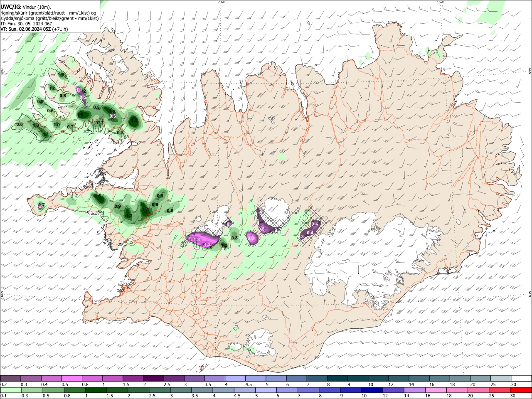
Task: Select the light gray 25 mm swatch in upper legend
Action: coord(500,378)
